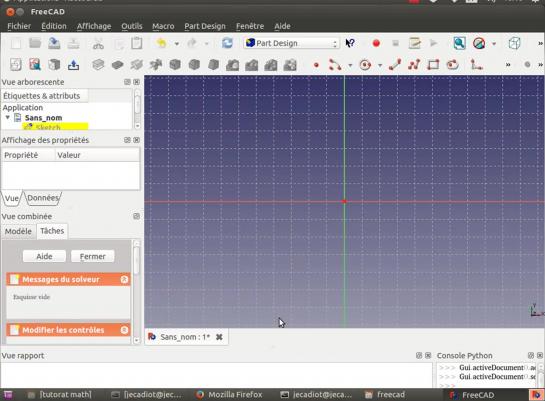Switch to Mozilla Firefox in the taskbar
Image resolution: width=545 pixels, height=401 pixels.
[x=229, y=394]
